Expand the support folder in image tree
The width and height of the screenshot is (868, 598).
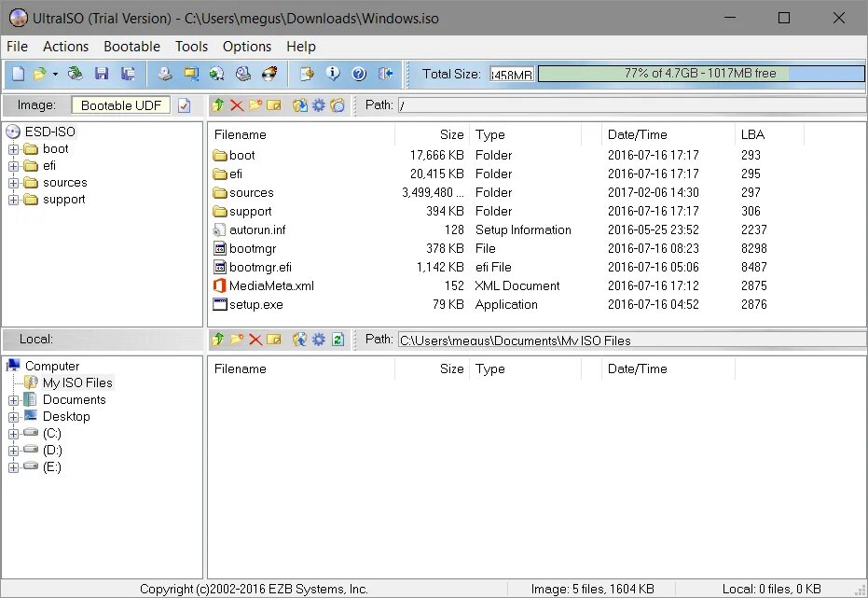(x=14, y=200)
